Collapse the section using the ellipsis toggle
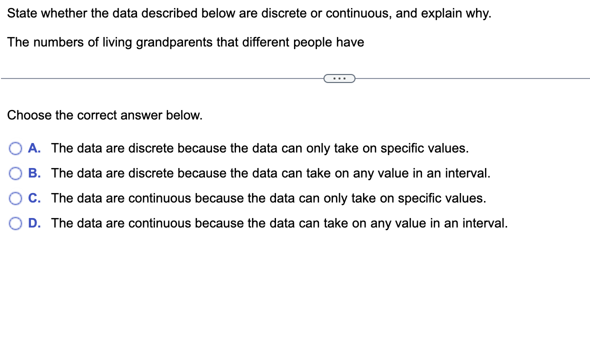 [x=340, y=78]
